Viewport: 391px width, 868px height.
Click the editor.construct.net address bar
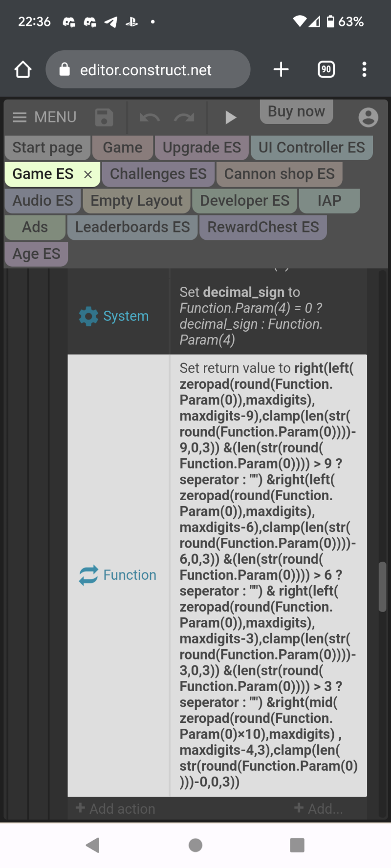(148, 69)
